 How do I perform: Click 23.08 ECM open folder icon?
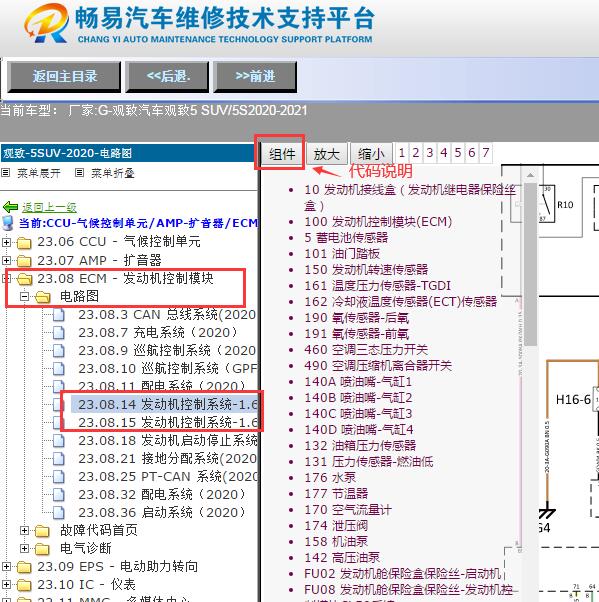25,279
